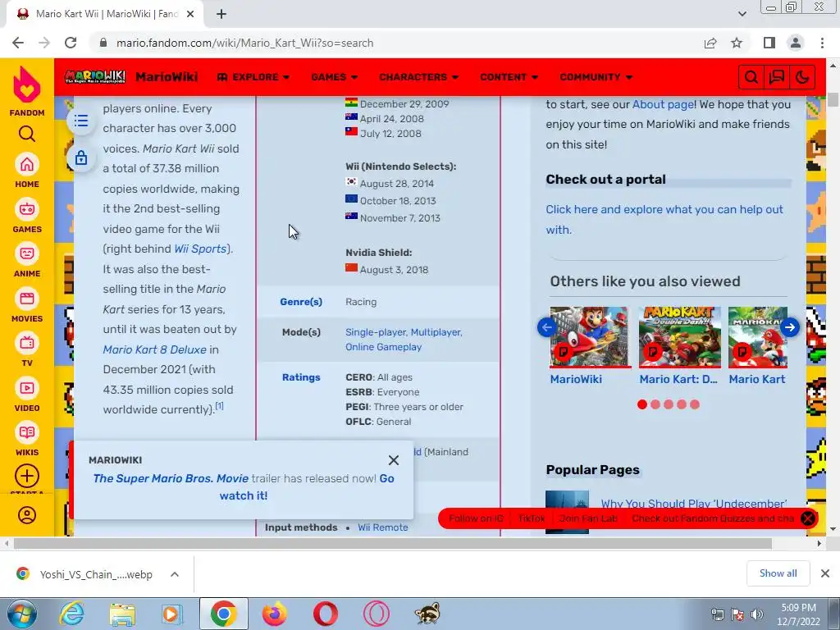Click the MarioWiki logo image
Image resolution: width=840 pixels, height=630 pixels.
coord(95,76)
